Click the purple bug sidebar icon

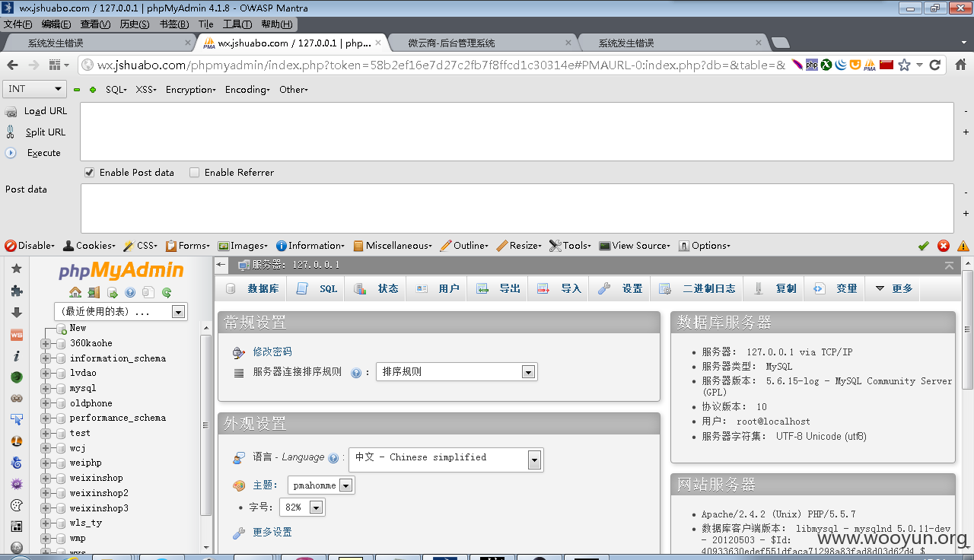(16, 484)
